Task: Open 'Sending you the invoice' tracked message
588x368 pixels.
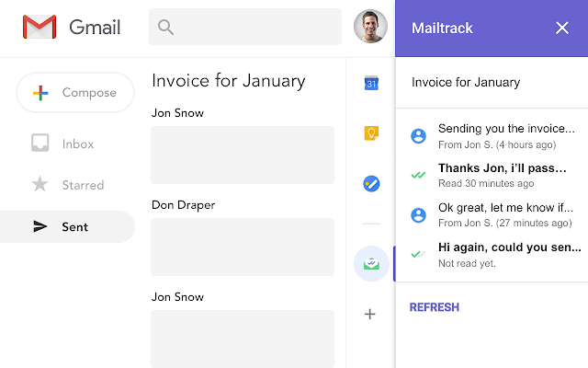Action: (507, 135)
